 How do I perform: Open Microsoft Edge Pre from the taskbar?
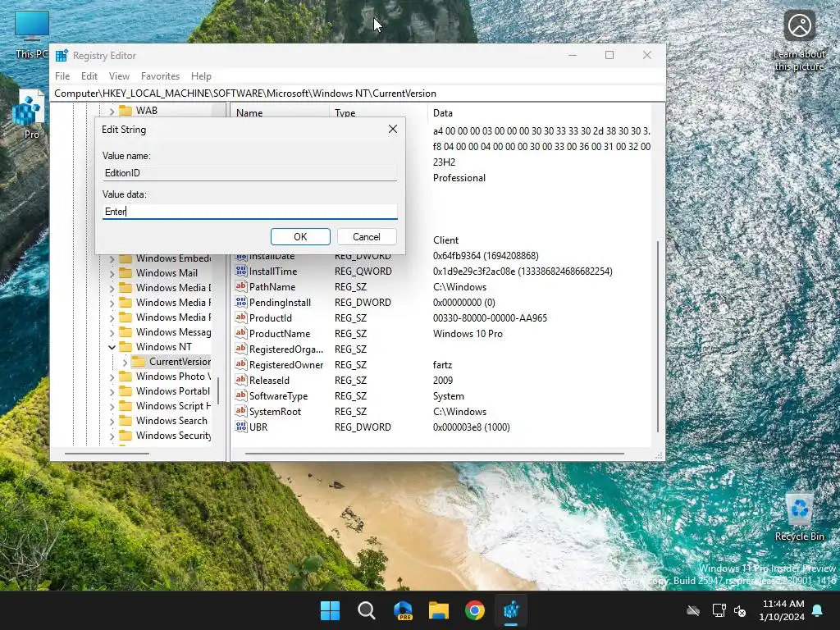coord(403,610)
